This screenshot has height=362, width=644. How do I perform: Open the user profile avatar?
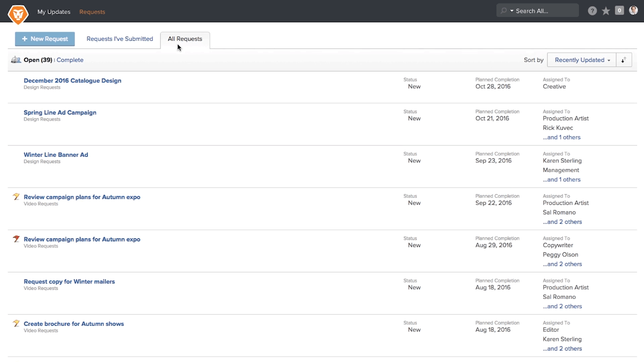(x=633, y=10)
